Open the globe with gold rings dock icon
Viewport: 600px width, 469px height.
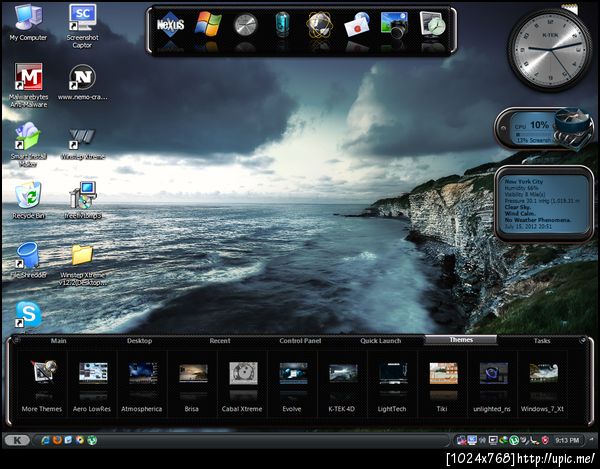pyautogui.click(x=320, y=25)
